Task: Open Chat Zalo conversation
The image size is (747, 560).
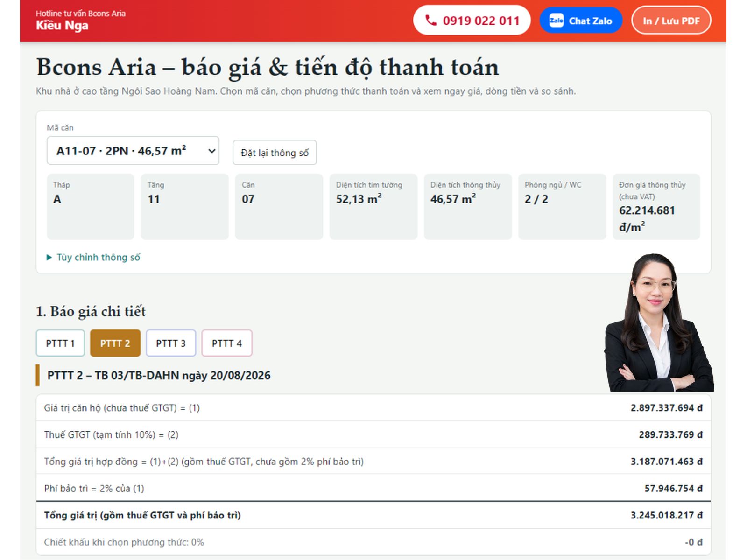Action: (x=581, y=21)
